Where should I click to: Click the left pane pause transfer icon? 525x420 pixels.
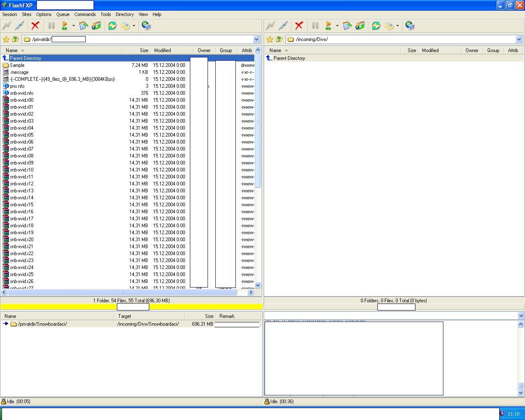[52, 26]
